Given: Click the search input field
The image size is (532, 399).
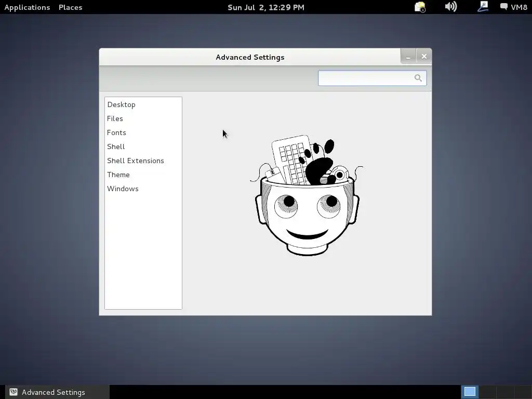Looking at the screenshot, I should pyautogui.click(x=372, y=78).
